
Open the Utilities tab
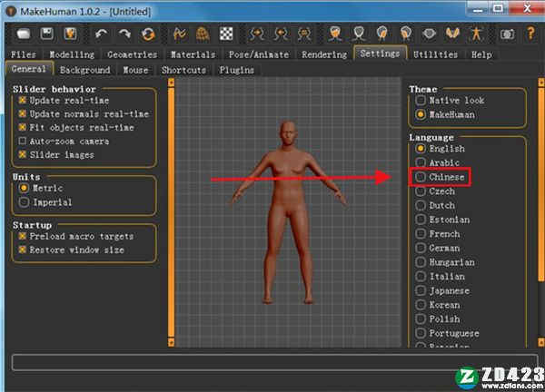[x=435, y=54]
